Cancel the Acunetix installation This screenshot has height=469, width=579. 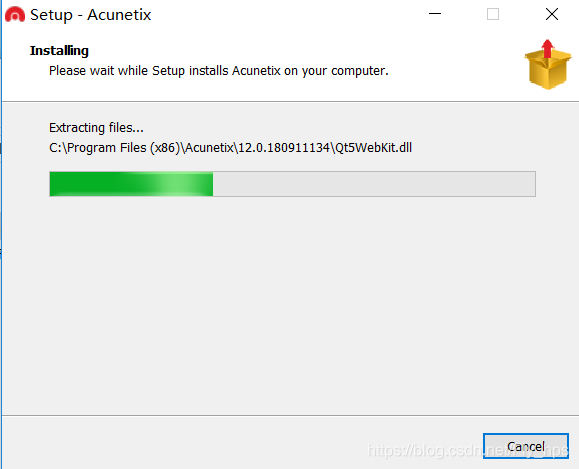[x=526, y=446]
